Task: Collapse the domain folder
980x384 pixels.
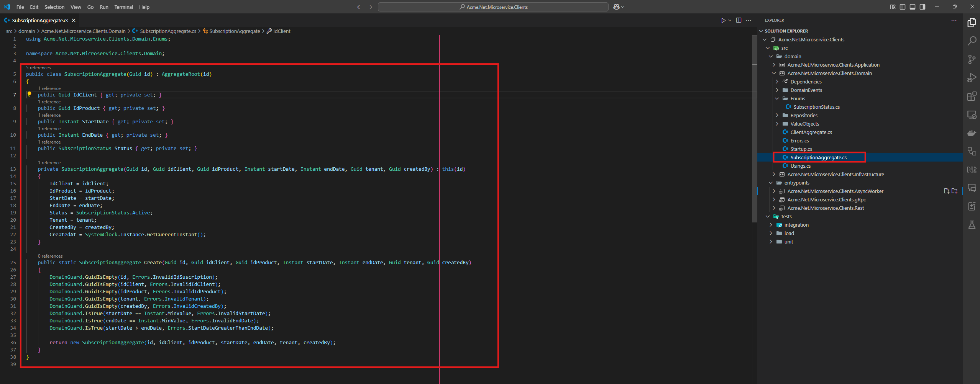Action: point(770,56)
